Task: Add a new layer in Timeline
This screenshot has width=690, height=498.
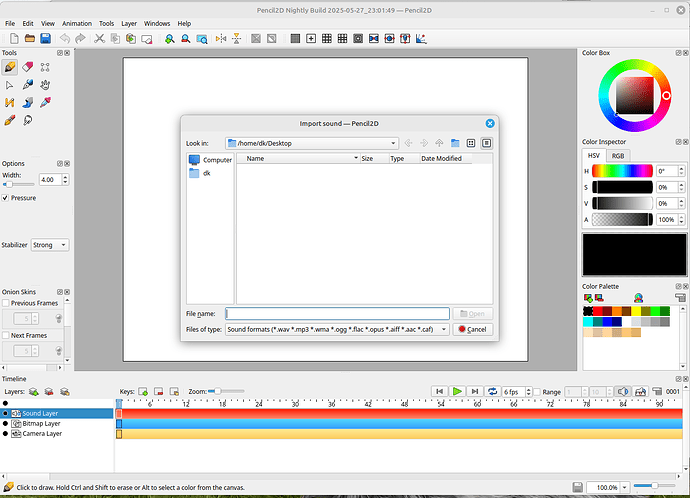Action: click(x=33, y=392)
